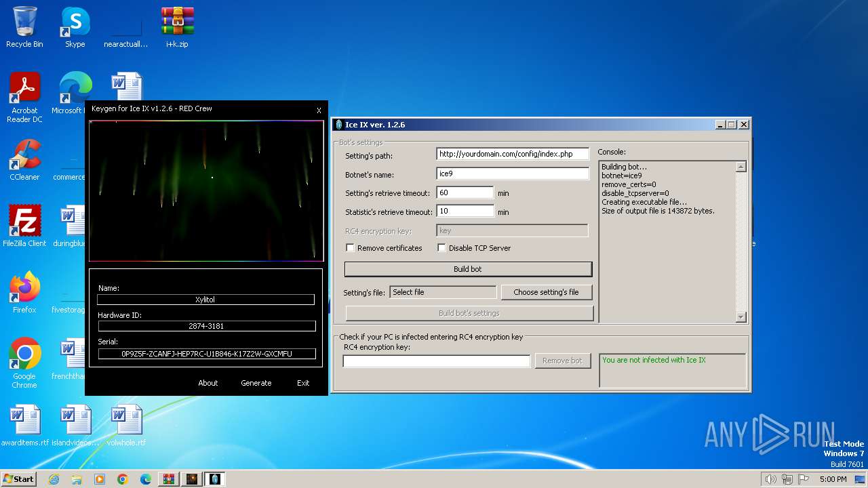Click the disabled RC4 key field in Bot's settings
Viewport: 868px width, 488px height.
click(512, 230)
